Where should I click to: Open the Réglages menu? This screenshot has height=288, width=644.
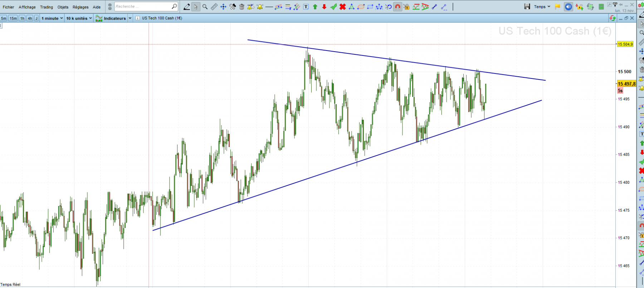coord(80,7)
